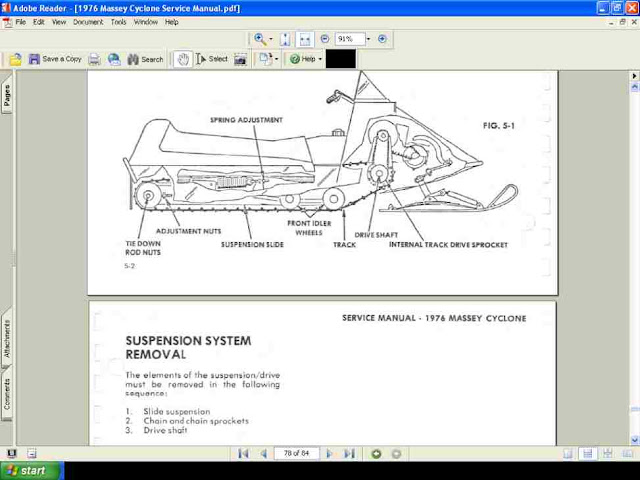The image size is (640, 480).
Task: Click the SPRING ADJUSTMENT diagram label
Action: pyautogui.click(x=246, y=120)
